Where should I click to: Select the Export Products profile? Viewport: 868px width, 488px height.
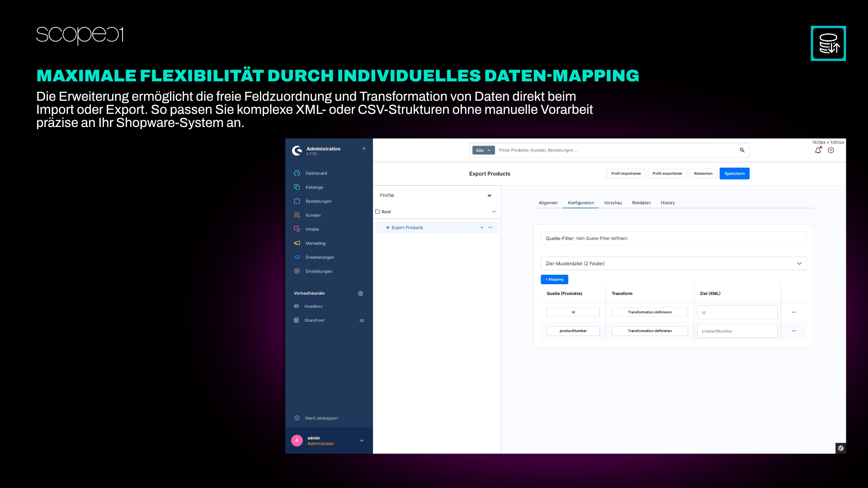[407, 228]
